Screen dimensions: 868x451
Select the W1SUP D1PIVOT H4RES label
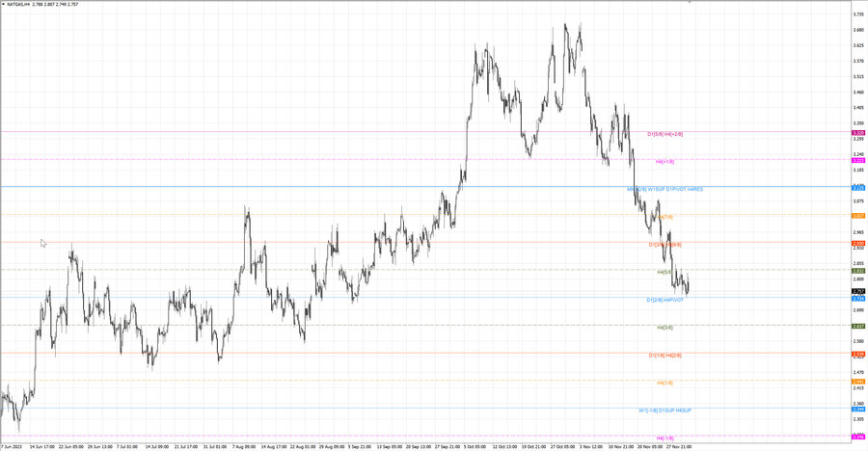pyautogui.click(x=675, y=189)
